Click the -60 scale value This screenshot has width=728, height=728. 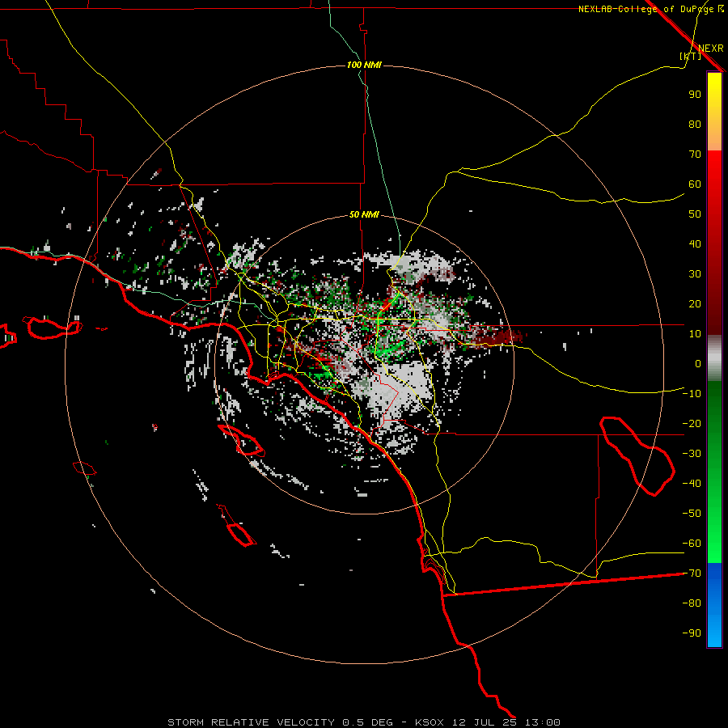[692, 544]
